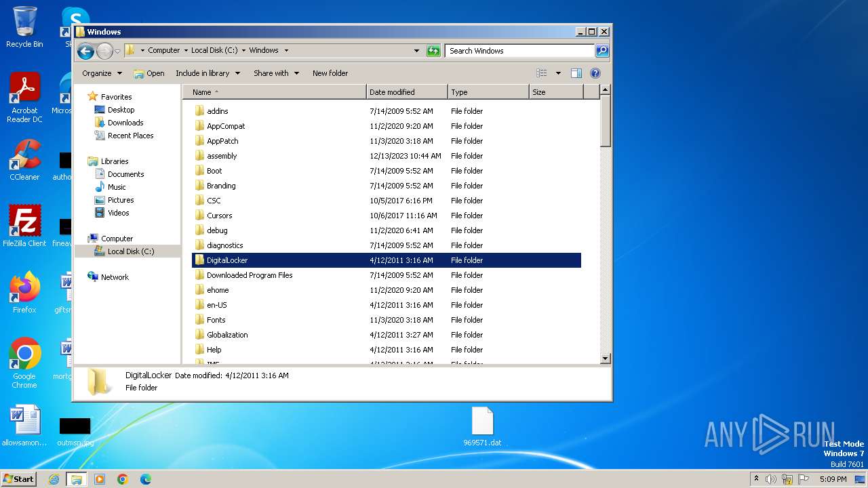
Task: Open Google Chrome from the taskbar
Action: [x=122, y=479]
